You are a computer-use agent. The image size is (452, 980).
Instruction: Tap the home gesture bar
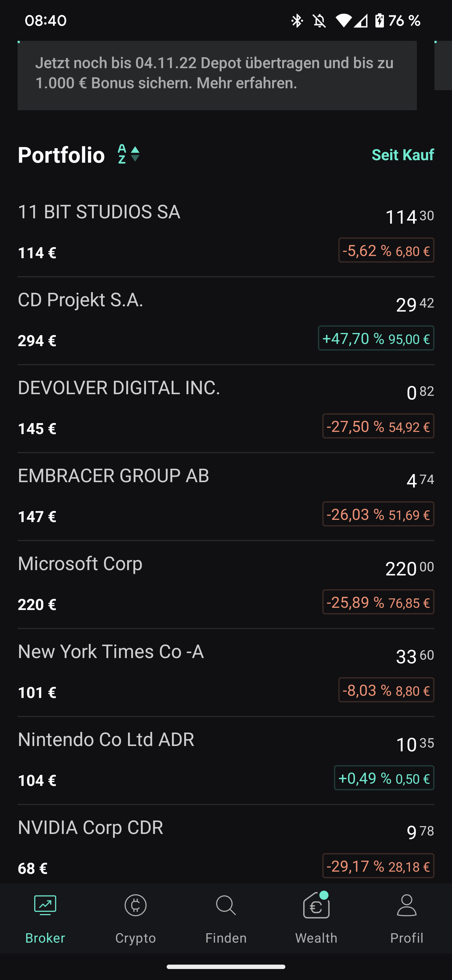(x=226, y=967)
